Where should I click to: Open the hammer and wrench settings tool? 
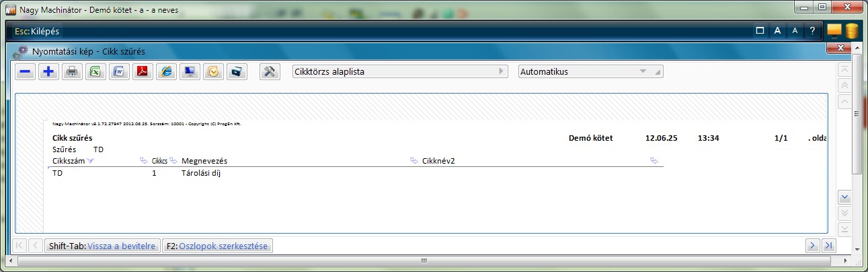tap(270, 71)
